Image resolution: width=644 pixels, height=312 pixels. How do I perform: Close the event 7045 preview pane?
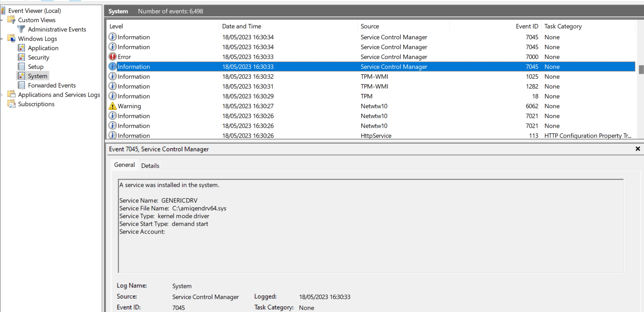click(638, 149)
